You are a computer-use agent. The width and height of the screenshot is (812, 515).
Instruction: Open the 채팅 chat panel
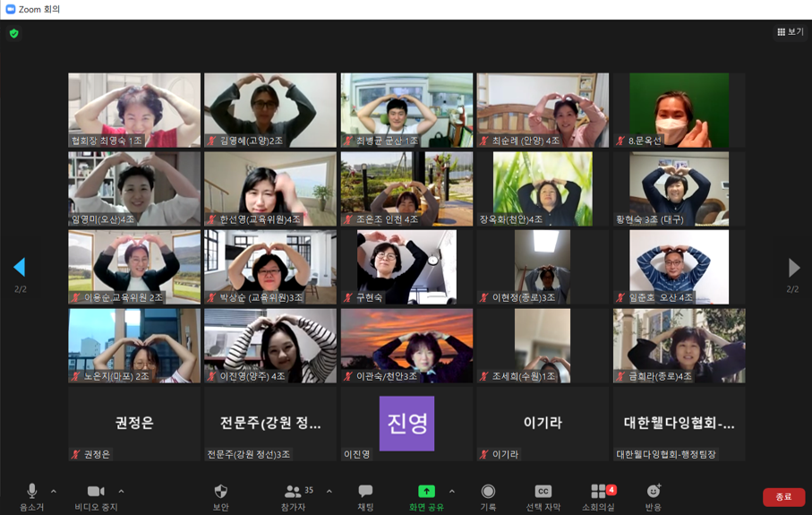click(x=365, y=492)
